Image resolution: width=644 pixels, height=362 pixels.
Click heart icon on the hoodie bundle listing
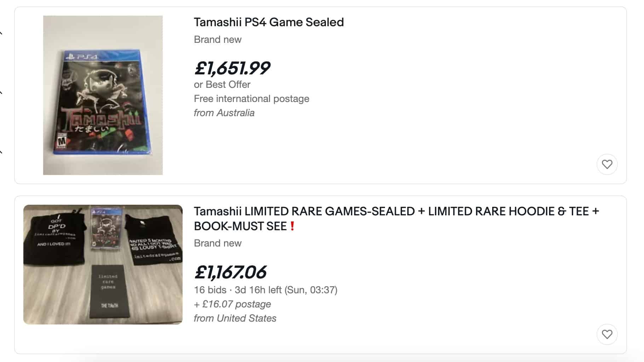[x=607, y=334]
